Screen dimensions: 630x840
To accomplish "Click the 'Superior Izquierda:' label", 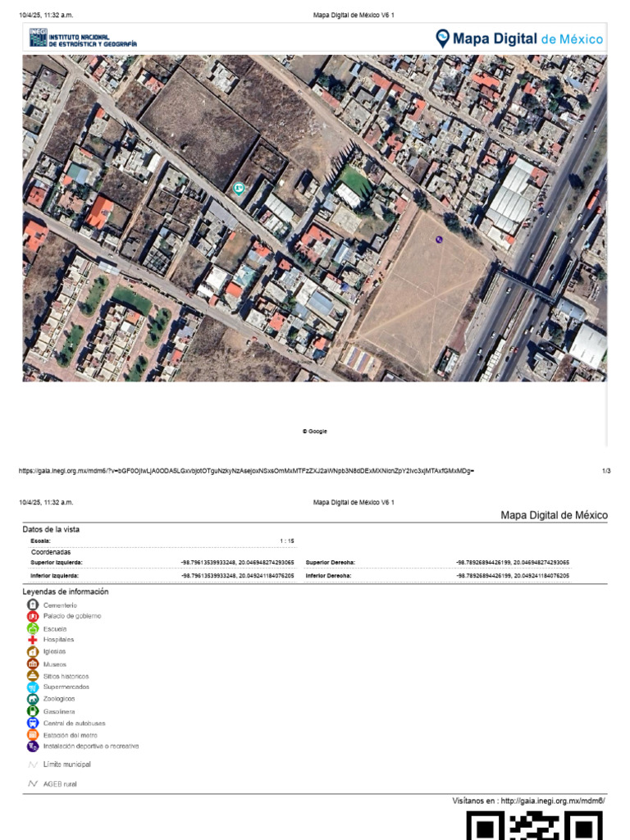I will [x=57, y=563].
